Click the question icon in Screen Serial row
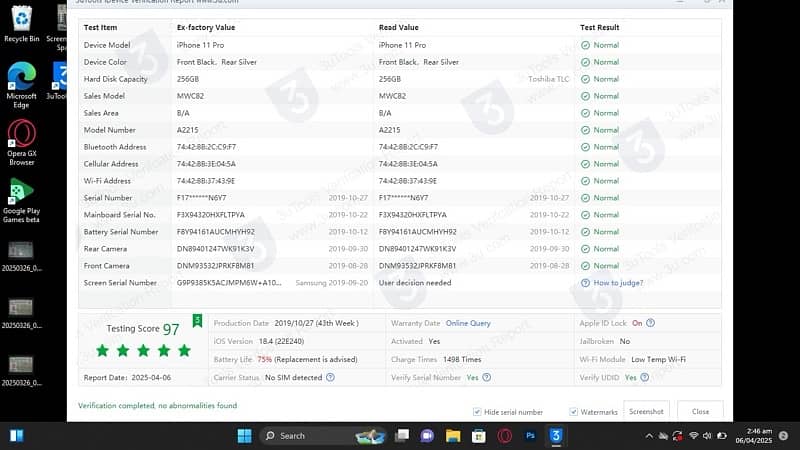The image size is (800, 450). (585, 283)
